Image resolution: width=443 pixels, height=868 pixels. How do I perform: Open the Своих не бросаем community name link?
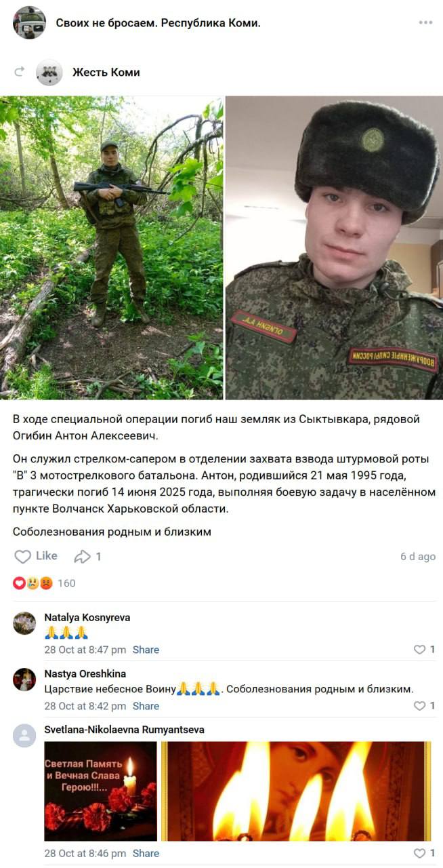click(x=158, y=22)
